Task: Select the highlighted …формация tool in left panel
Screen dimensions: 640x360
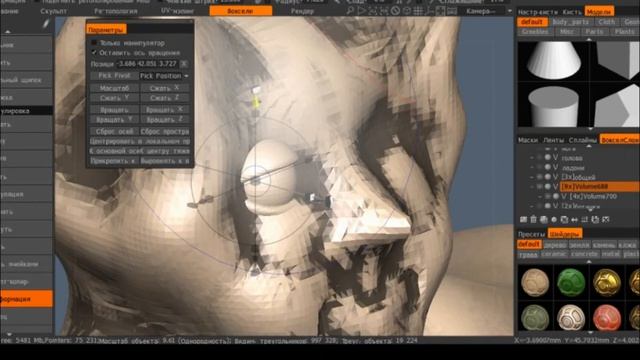Action: click(27, 299)
